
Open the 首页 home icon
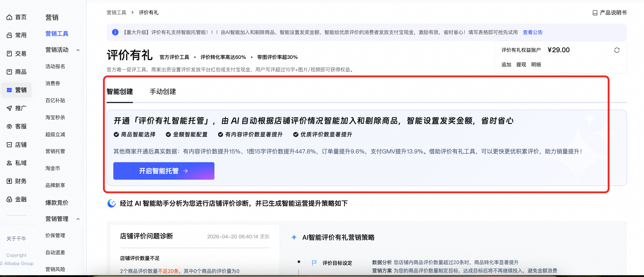point(9,17)
